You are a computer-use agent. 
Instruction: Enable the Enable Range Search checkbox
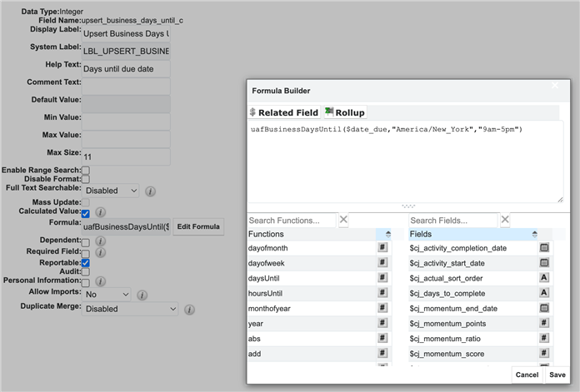[85, 170]
